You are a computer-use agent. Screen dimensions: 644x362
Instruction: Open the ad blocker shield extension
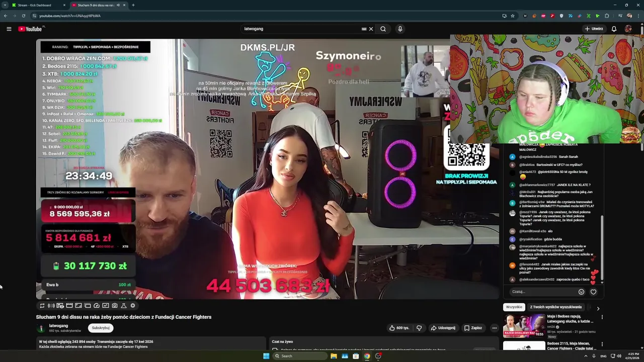point(561,16)
